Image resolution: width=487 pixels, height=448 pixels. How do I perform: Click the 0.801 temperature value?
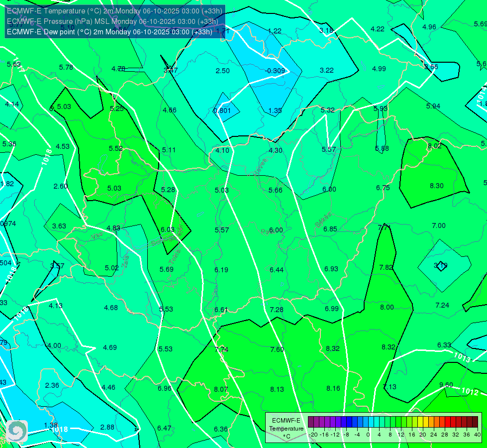pos(222,111)
